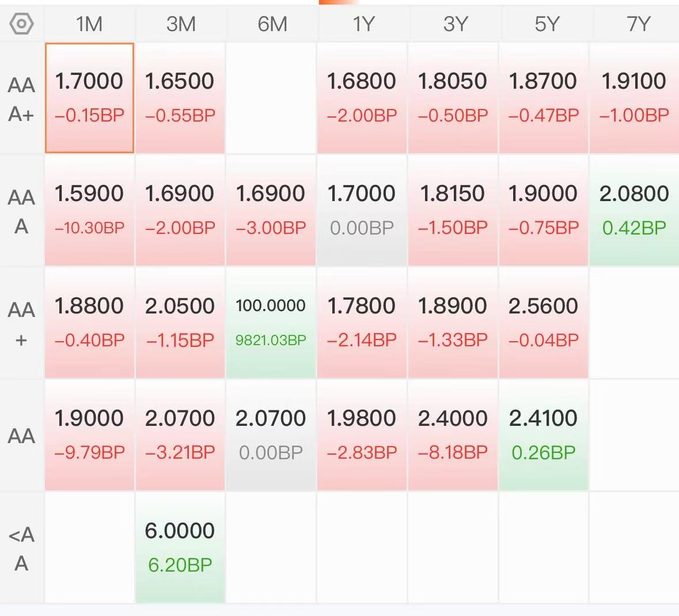Select the 6M tenor column header
This screenshot has height=616, width=679.
coord(272,24)
